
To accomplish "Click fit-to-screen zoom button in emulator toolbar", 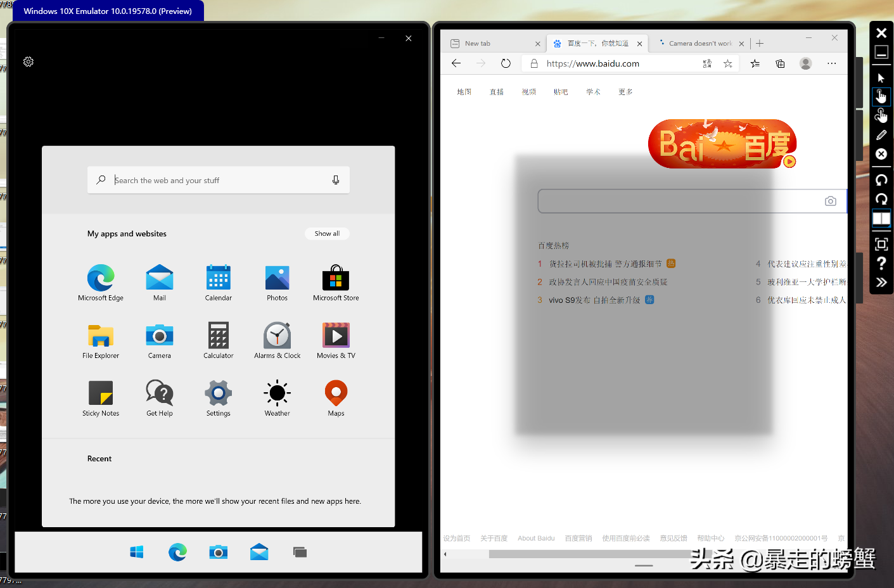I will pyautogui.click(x=881, y=244).
